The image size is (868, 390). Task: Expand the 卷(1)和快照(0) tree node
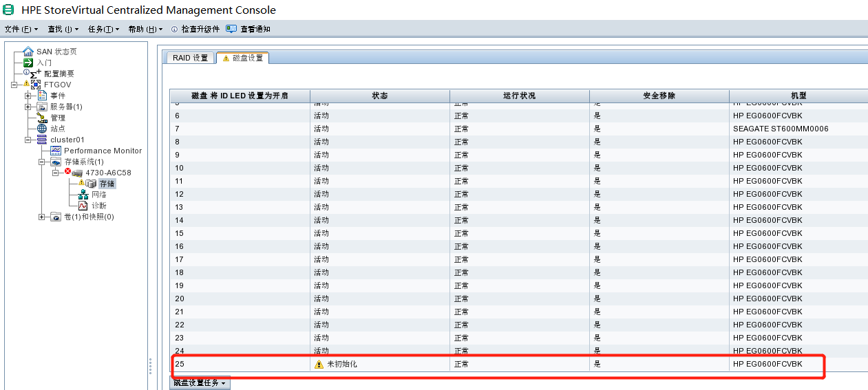(42, 217)
